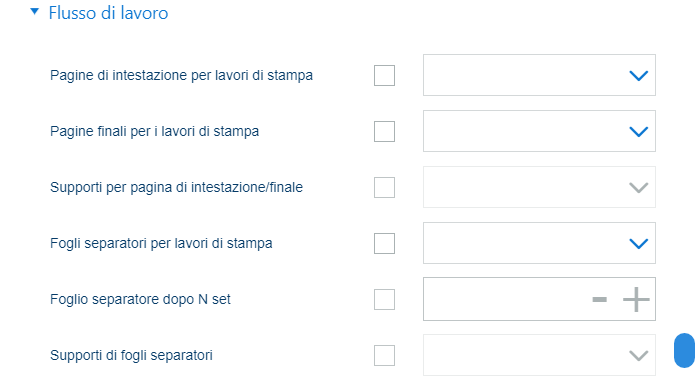The image size is (697, 382).
Task: Select the Foglio separatore dopo N set checkbox
Action: pos(385,299)
